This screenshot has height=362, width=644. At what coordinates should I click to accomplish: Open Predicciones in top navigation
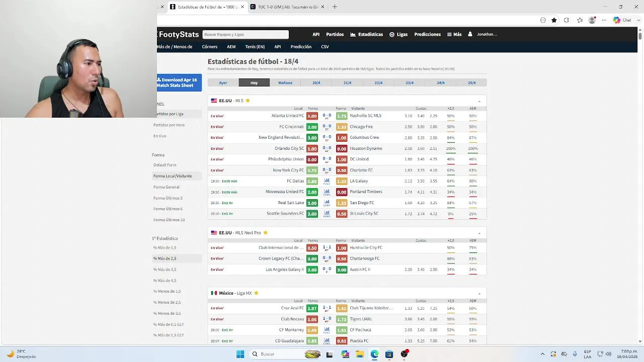point(428,34)
